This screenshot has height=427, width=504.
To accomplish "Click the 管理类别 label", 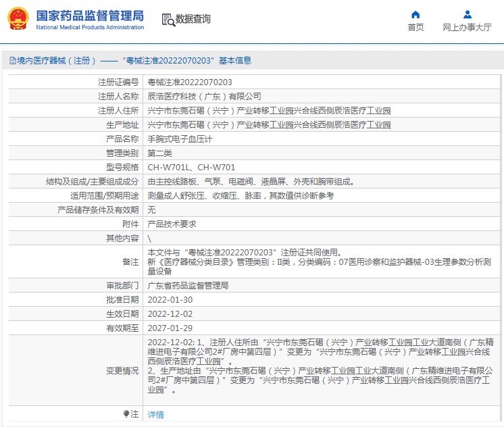I will pyautogui.click(x=122, y=153).
